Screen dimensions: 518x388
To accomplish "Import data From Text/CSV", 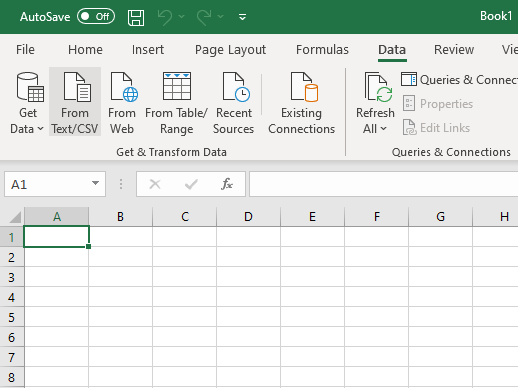I will click(75, 102).
